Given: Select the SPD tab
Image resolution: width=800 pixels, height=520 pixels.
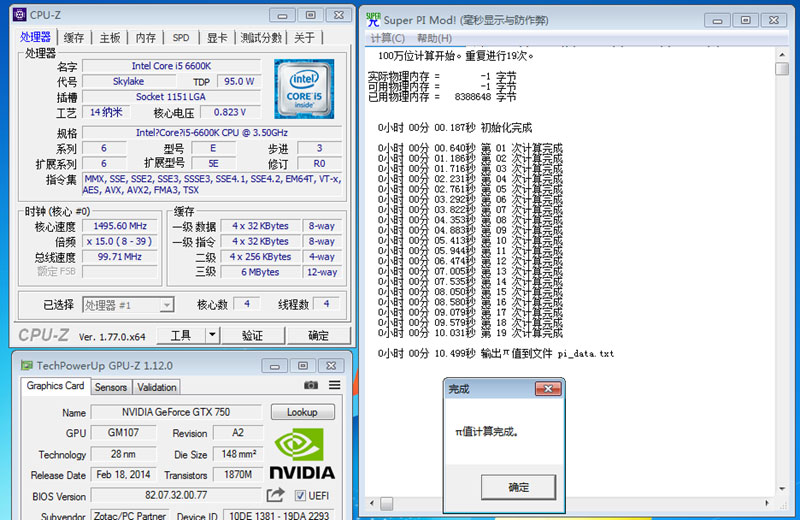Looking at the screenshot, I should [x=181, y=38].
